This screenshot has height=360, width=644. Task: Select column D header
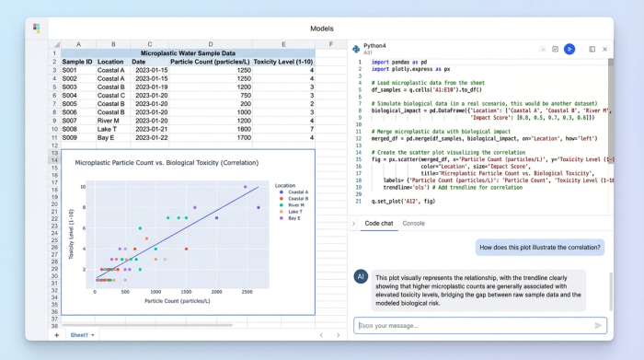[211, 44]
